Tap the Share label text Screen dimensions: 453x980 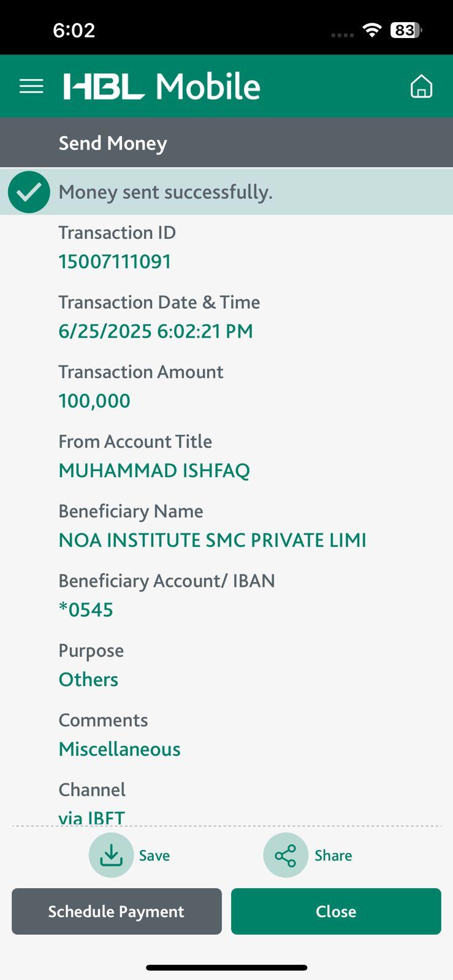(x=333, y=856)
